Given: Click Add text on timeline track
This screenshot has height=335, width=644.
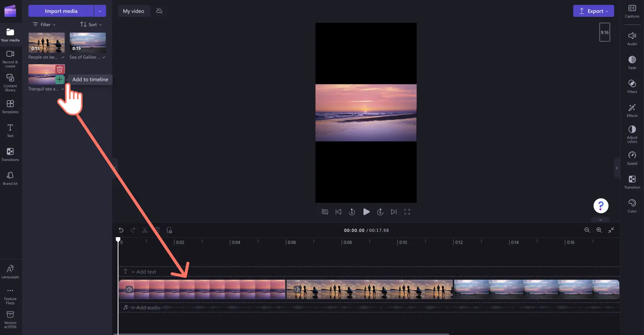Looking at the screenshot, I should click(144, 272).
